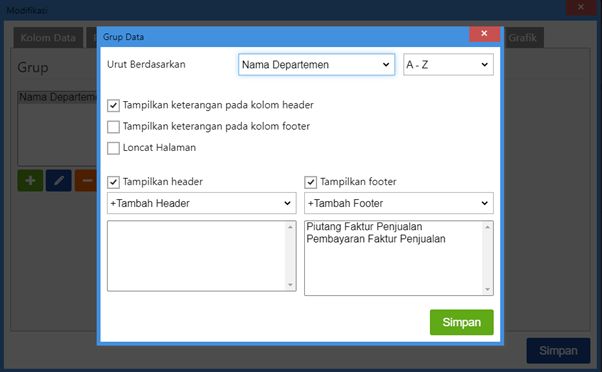The height and width of the screenshot is (372, 602).
Task: Click the green add group icon
Action: coord(30,180)
